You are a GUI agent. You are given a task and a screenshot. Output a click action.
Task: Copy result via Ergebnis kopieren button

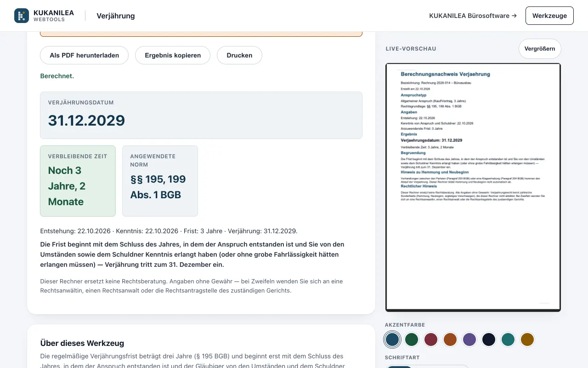[173, 55]
